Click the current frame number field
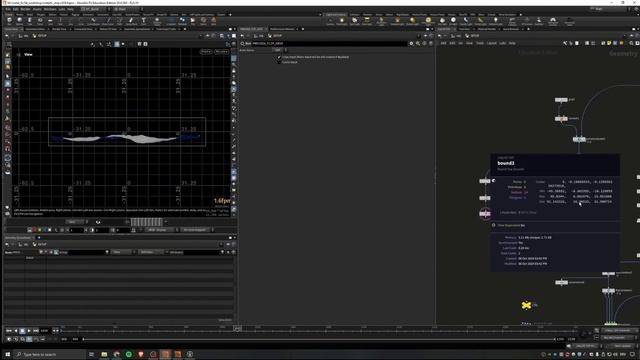640x360 pixels. click(x=44, y=331)
